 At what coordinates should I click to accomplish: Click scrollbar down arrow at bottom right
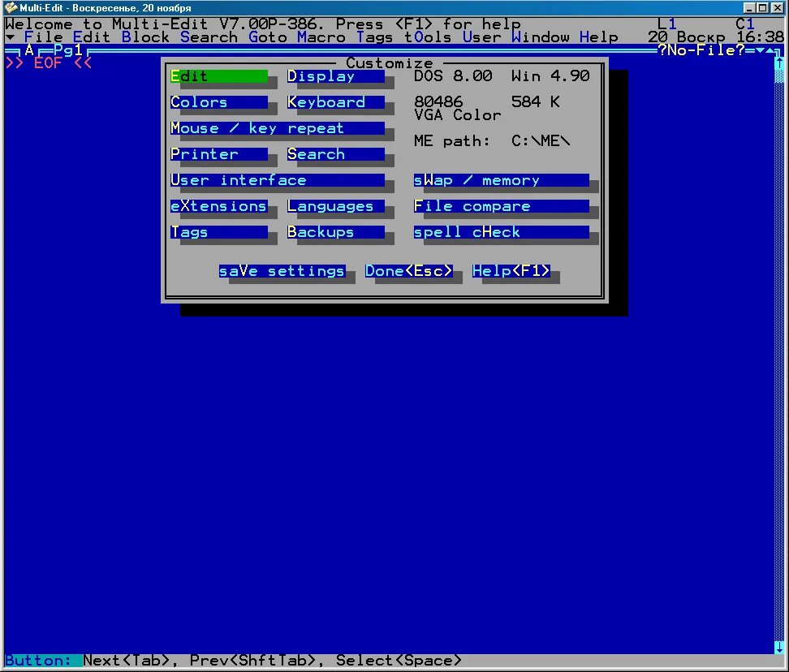tap(779, 648)
